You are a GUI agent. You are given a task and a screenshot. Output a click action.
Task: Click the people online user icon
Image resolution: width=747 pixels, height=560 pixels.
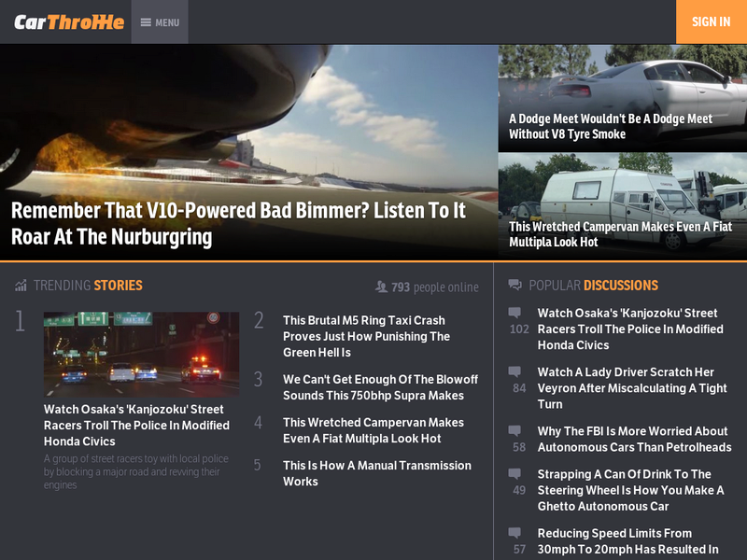pos(381,287)
